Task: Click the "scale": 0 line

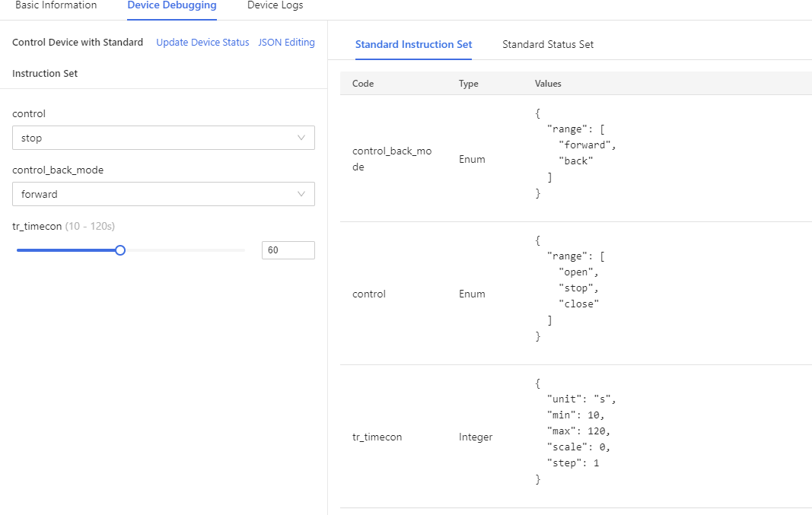Action: [x=579, y=447]
